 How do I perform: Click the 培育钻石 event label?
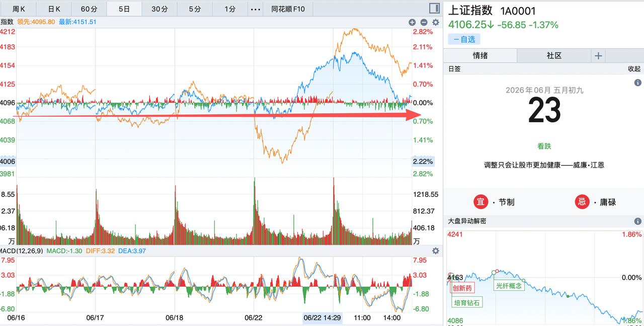click(x=467, y=302)
